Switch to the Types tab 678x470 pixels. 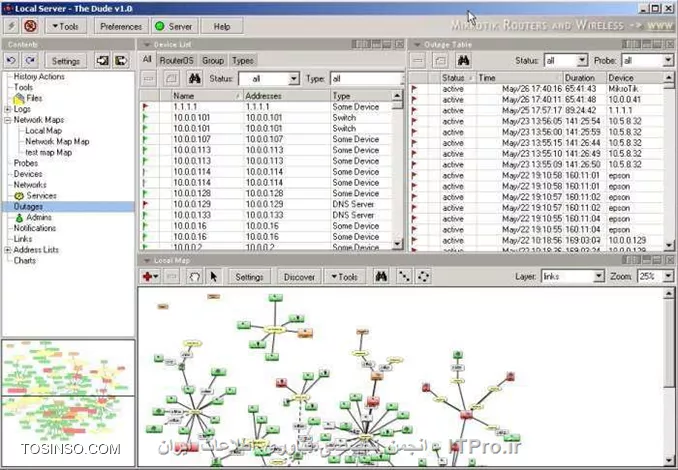(x=243, y=61)
